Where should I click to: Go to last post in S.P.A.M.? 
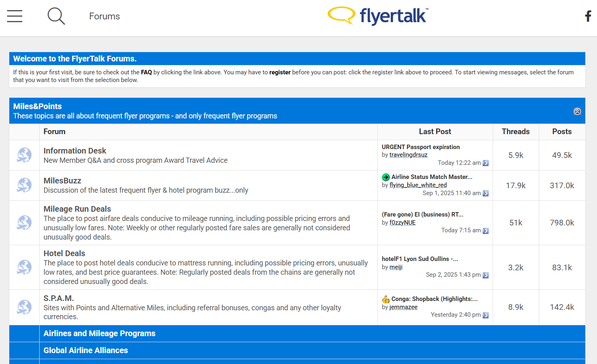tap(486, 315)
